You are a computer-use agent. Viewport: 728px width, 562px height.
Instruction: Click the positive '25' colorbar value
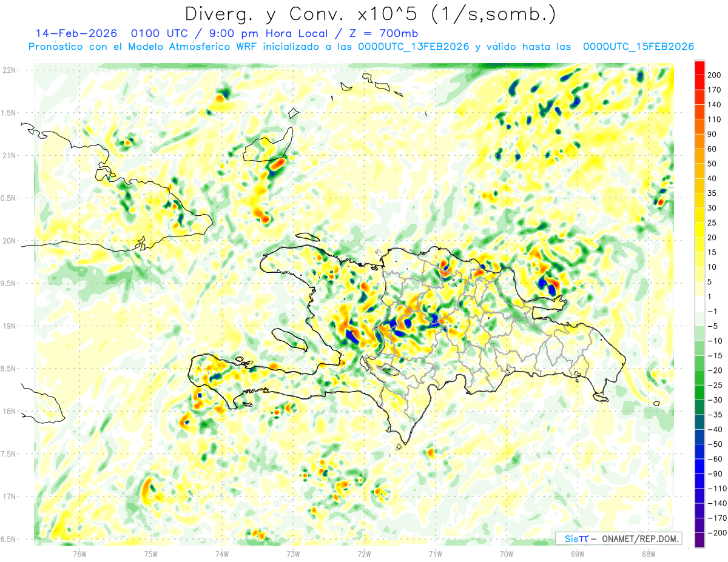(713, 222)
